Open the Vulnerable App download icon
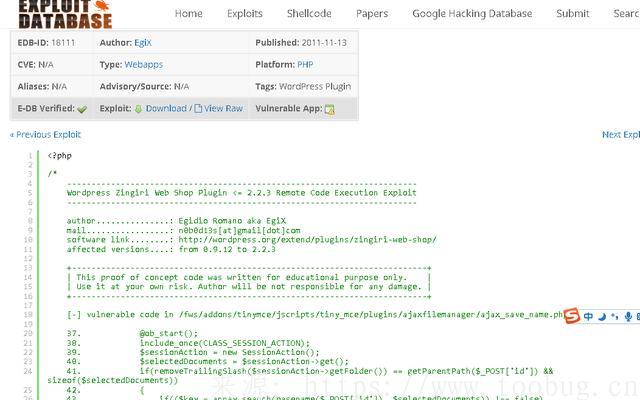The width and height of the screenshot is (640, 400). pos(329,109)
